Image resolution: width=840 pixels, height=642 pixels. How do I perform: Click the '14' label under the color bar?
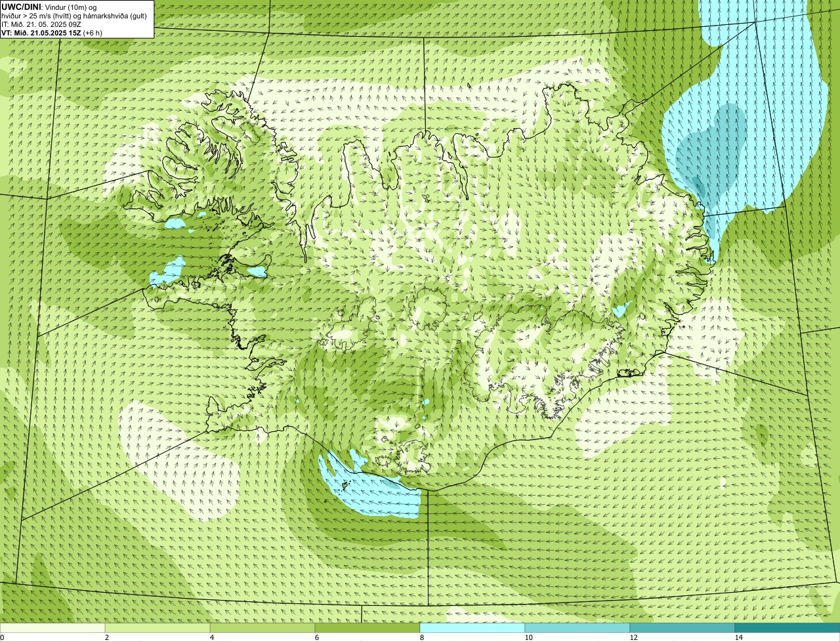click(x=738, y=637)
